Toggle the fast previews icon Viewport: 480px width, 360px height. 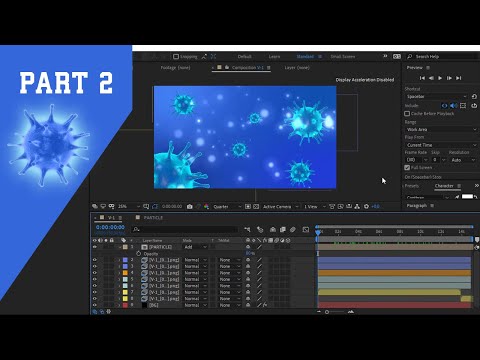coord(340,207)
